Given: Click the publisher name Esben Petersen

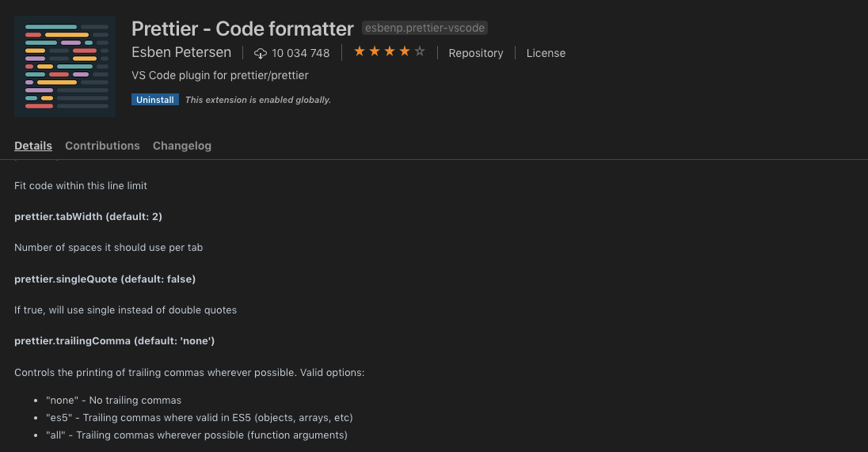Looking at the screenshot, I should click(181, 52).
